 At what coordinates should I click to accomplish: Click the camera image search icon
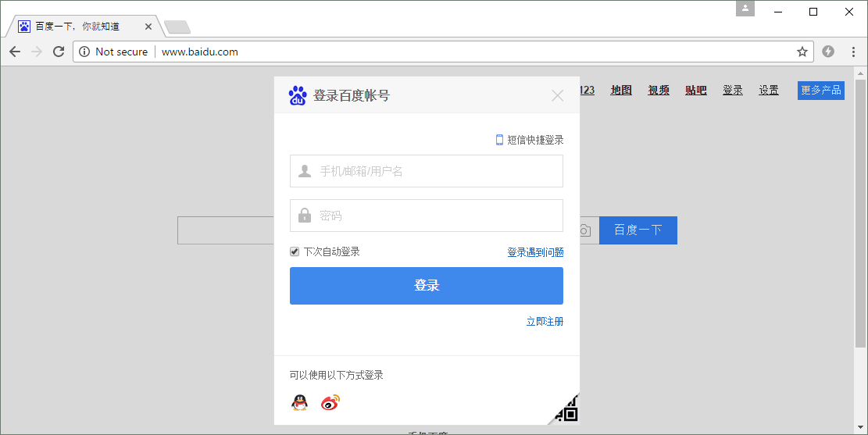[x=586, y=230]
